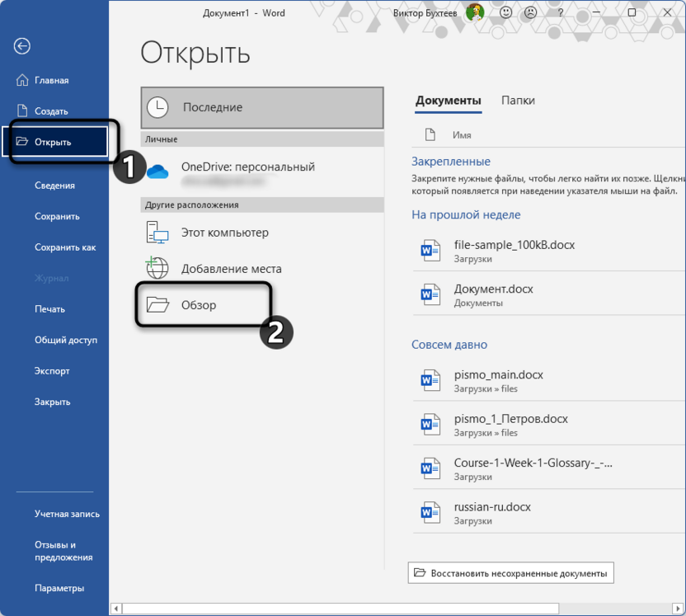This screenshot has height=616, width=686.
Task: Open Общий доступ section
Action: point(54,340)
